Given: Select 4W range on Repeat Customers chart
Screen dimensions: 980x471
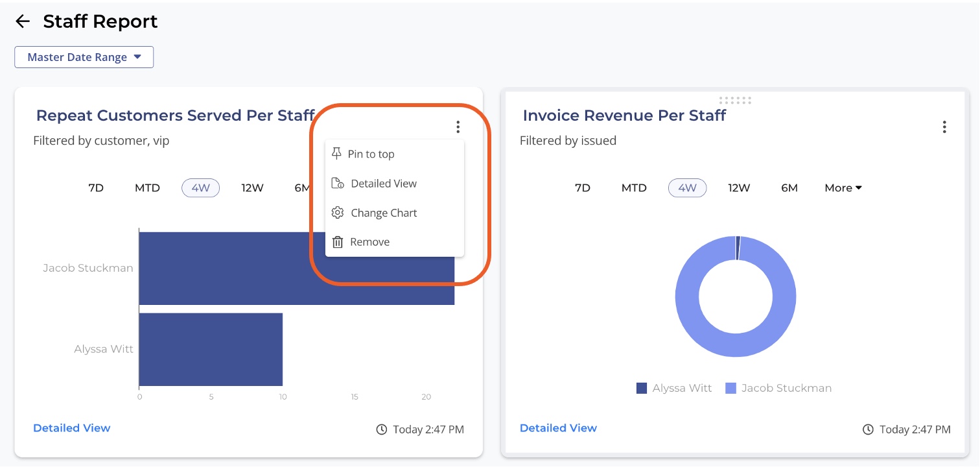Looking at the screenshot, I should pos(201,188).
